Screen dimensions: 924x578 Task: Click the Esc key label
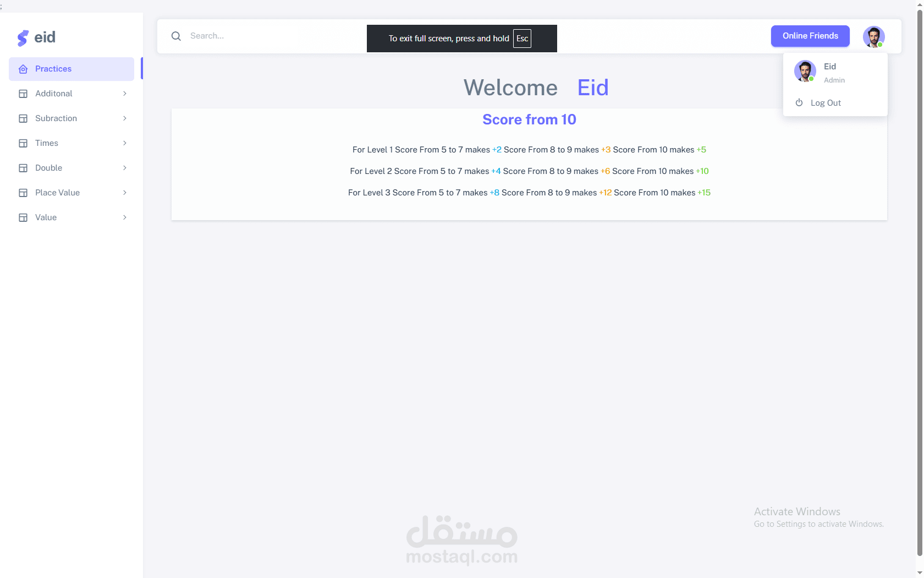522,39
